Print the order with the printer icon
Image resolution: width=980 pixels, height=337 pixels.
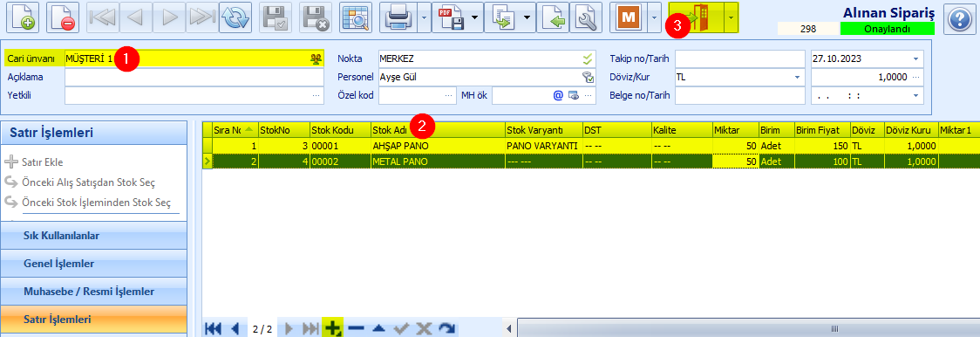pos(398,18)
